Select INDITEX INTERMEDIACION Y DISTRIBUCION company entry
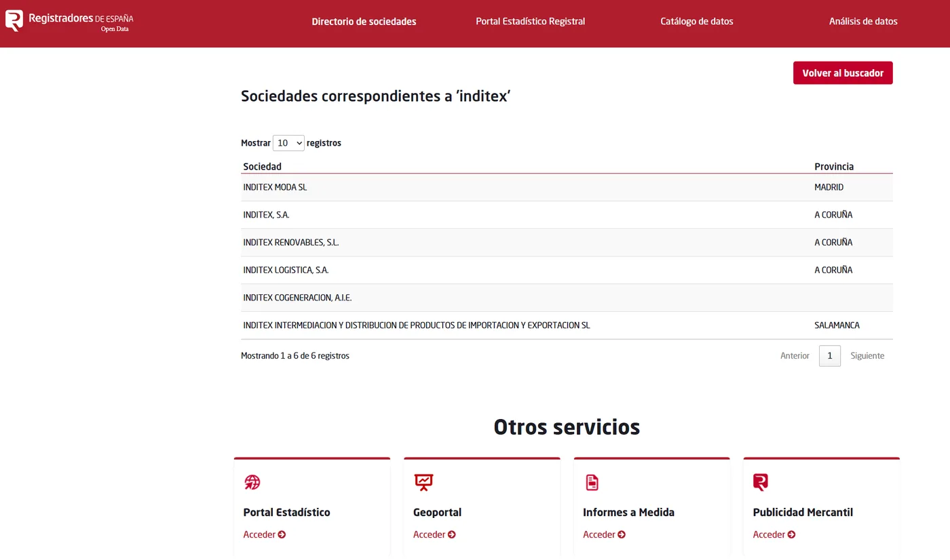The height and width of the screenshot is (560, 950). point(416,325)
